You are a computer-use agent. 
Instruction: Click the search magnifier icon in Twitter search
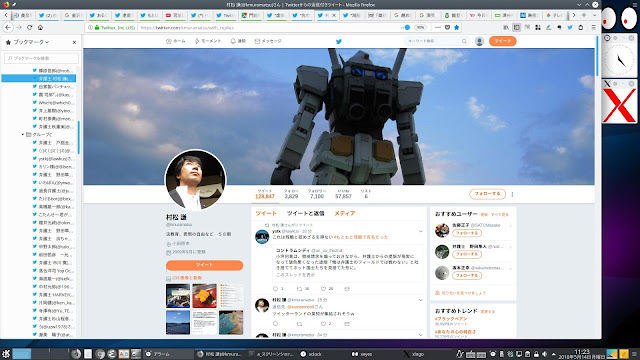click(464, 41)
